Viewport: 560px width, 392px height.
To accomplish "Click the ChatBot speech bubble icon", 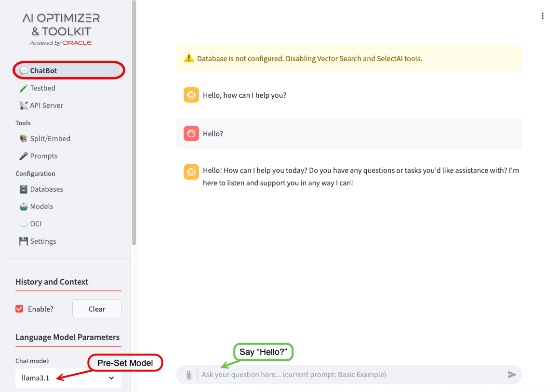I will 24,70.
